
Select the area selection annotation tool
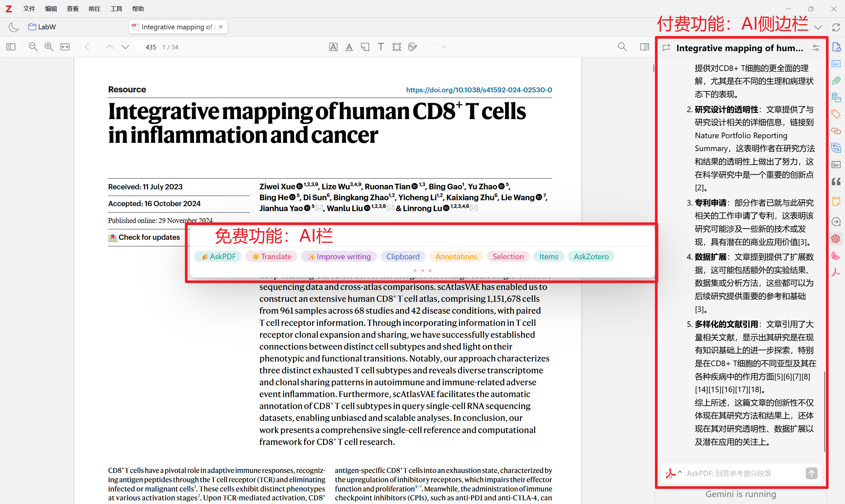396,47
